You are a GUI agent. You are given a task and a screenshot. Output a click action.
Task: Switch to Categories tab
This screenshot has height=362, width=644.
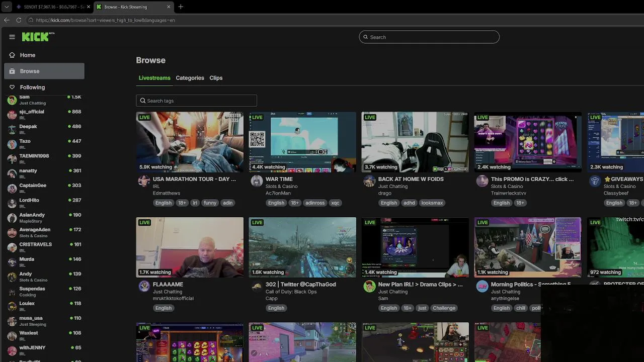point(190,78)
